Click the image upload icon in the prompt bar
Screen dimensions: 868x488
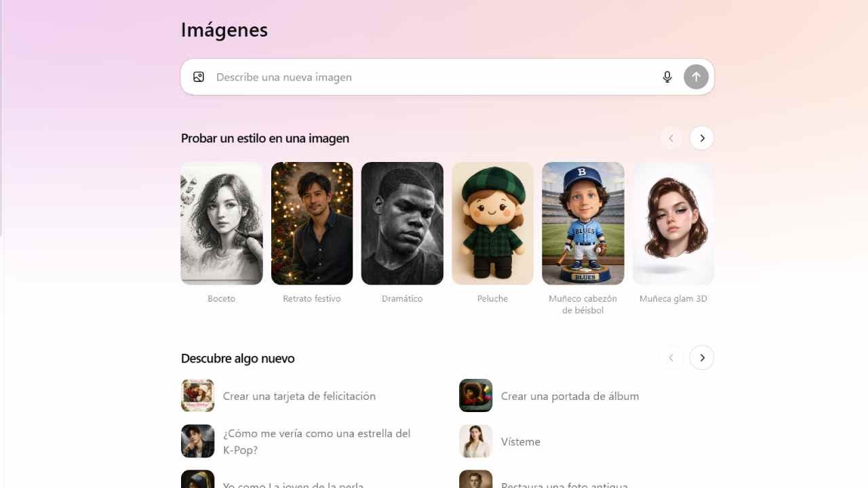pos(198,77)
